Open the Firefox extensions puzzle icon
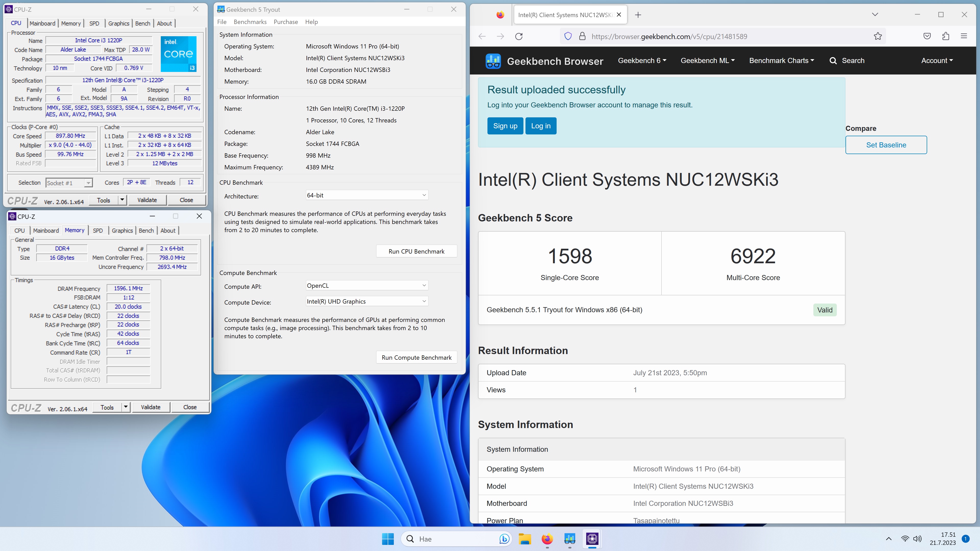Image resolution: width=980 pixels, height=551 pixels. [x=946, y=36]
